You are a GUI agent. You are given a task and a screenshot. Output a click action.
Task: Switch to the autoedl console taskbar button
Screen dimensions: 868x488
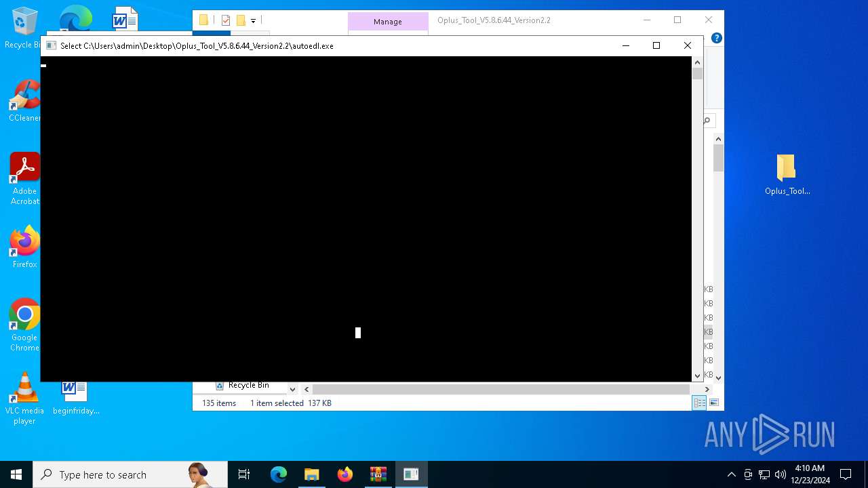pyautogui.click(x=411, y=474)
